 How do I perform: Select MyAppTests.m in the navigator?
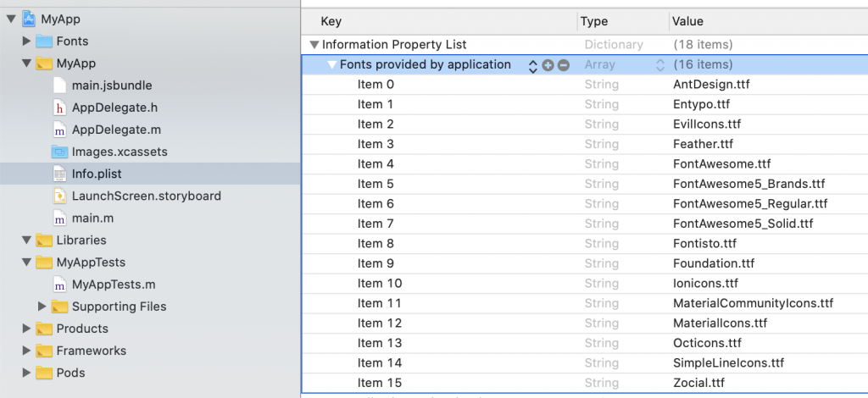pos(114,285)
